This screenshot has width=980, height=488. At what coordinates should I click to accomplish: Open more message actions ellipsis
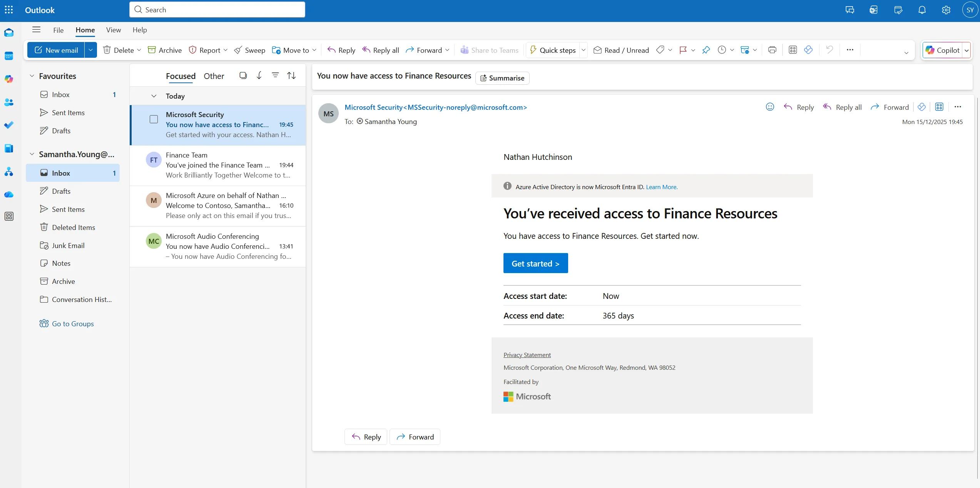click(958, 107)
